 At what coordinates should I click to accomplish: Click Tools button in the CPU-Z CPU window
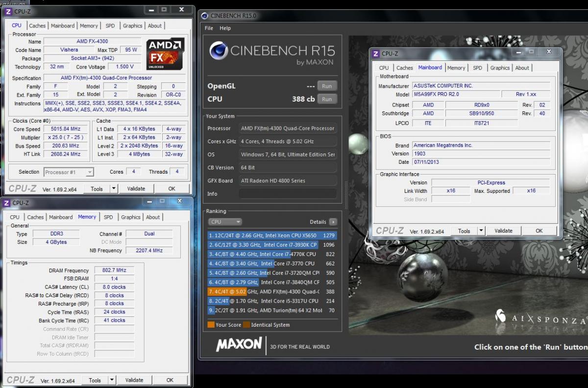97,188
